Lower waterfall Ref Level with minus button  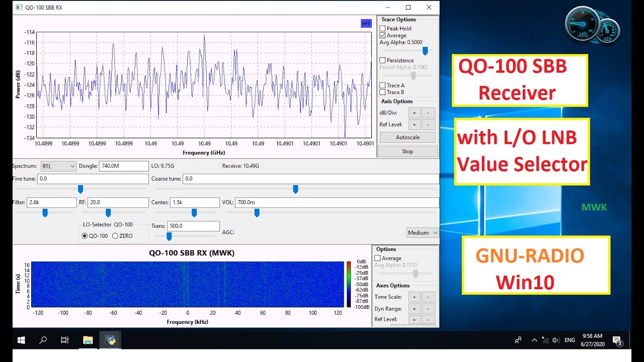428,319
